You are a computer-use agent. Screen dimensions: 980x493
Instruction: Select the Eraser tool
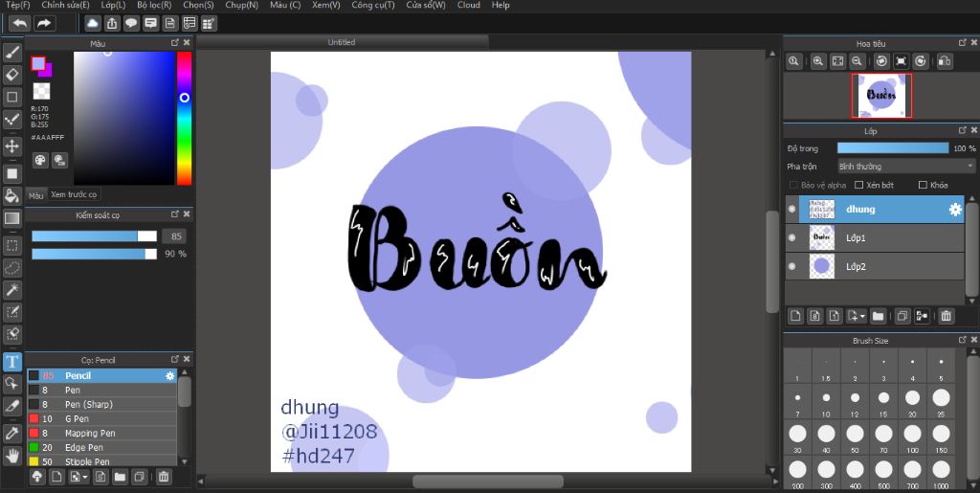tap(11, 75)
